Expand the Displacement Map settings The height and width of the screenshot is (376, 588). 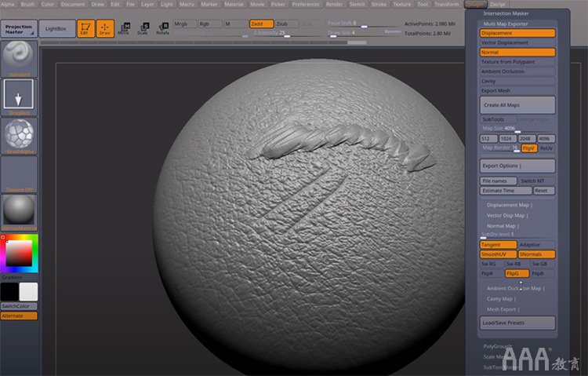[510, 205]
